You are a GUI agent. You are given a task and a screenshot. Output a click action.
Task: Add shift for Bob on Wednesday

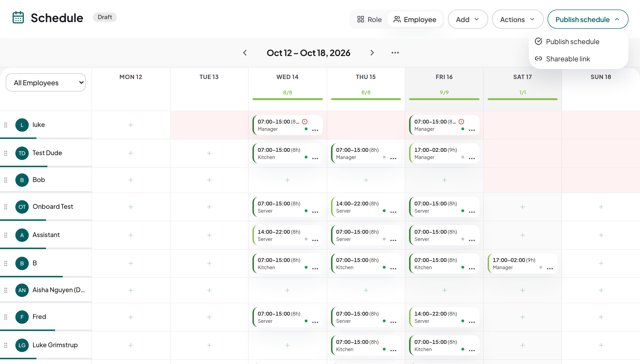(287, 180)
